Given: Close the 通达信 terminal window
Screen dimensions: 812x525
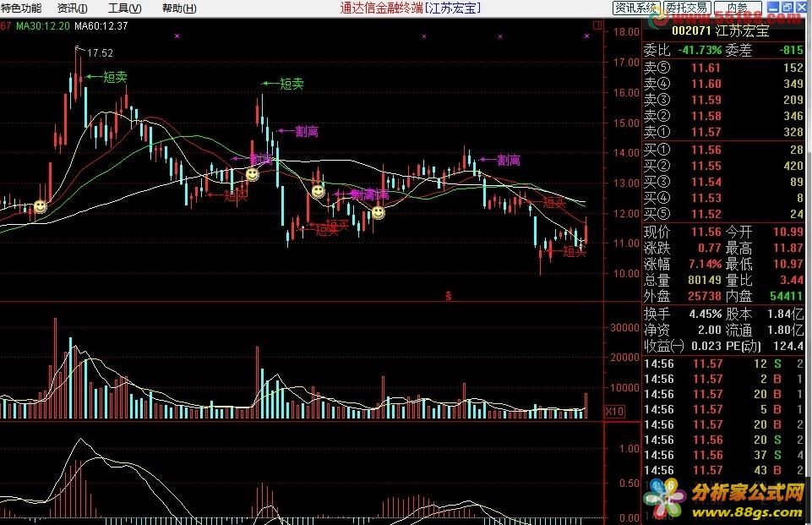Looking at the screenshot, I should (801, 8).
